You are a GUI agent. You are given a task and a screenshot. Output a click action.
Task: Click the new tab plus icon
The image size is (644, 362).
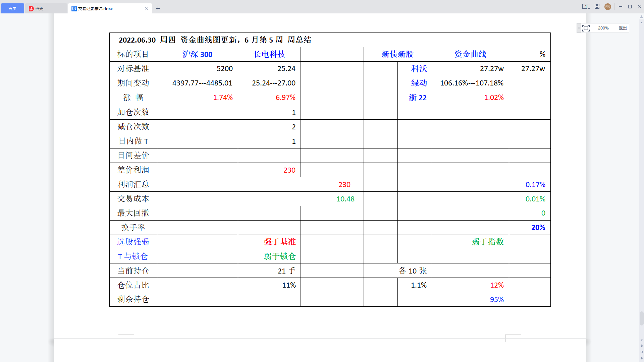click(x=158, y=8)
